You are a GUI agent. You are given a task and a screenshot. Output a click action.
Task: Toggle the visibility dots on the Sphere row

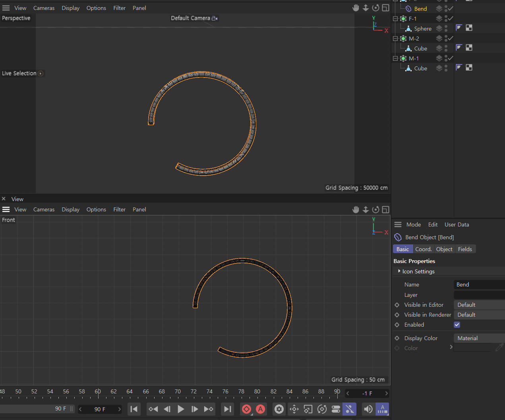coord(446,28)
